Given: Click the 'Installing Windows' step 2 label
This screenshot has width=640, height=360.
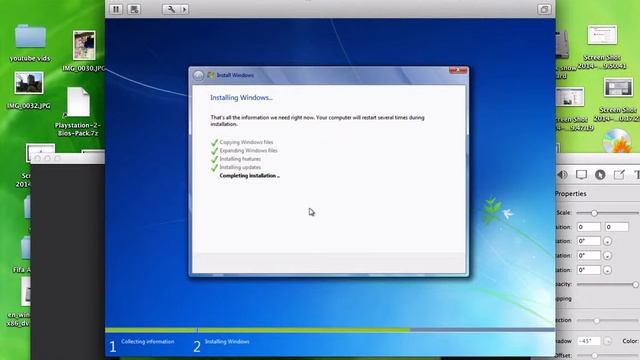Looking at the screenshot, I should coord(227,342).
